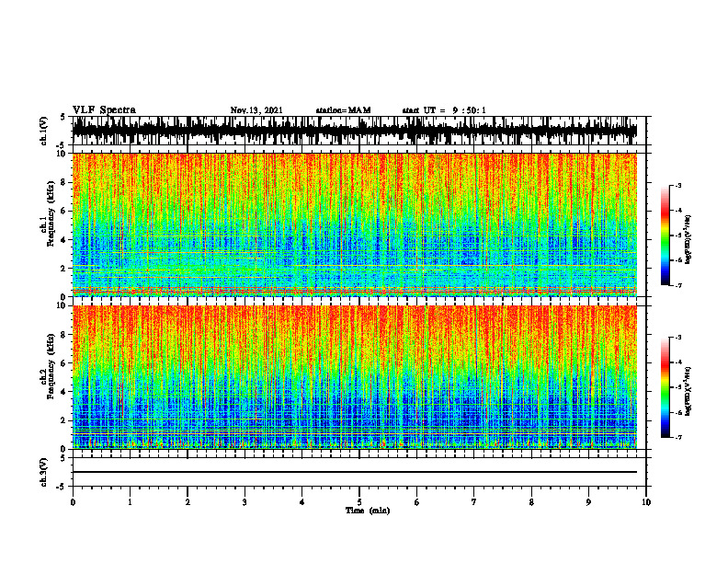Image resolution: width=728 pixels, height=563 pixels.
Task: Click the ch.1 spectrogram color scale bar
Action: (x=665, y=236)
